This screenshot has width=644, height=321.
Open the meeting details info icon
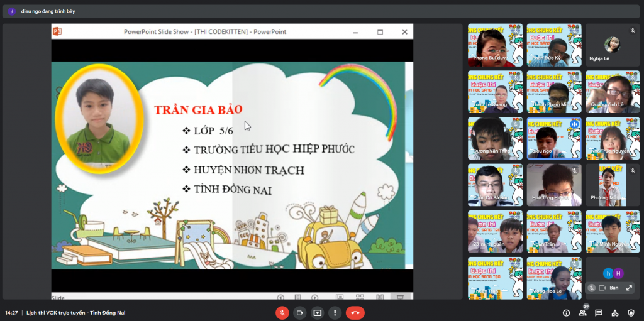click(x=567, y=313)
